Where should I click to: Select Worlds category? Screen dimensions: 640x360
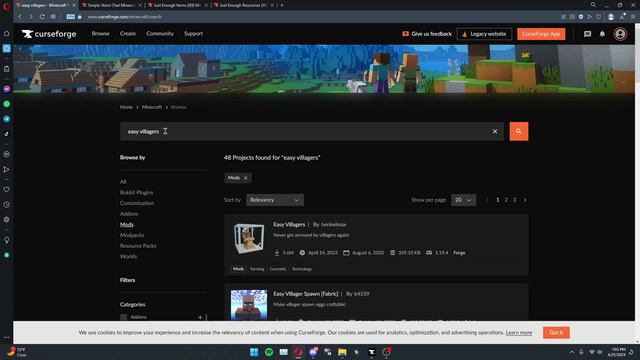click(x=128, y=256)
